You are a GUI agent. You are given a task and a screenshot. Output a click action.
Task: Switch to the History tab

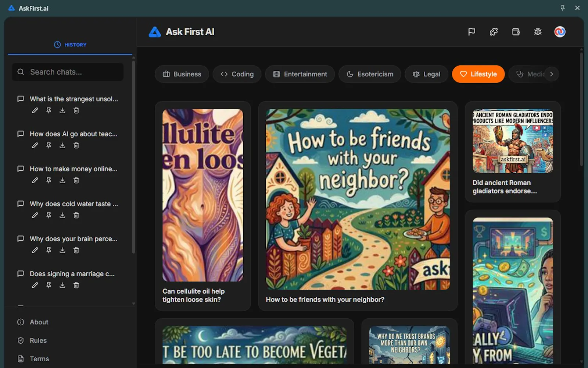(70, 45)
